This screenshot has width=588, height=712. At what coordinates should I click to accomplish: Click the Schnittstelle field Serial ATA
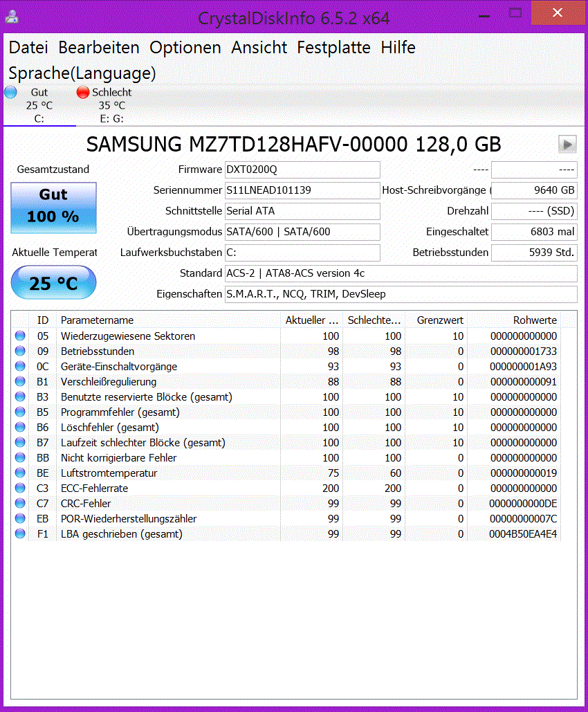(302, 211)
